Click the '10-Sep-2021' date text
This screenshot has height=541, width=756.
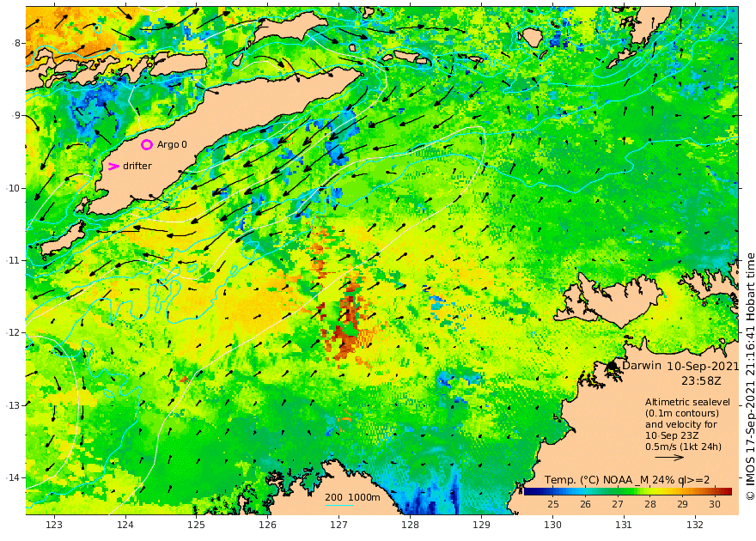pyautogui.click(x=703, y=366)
